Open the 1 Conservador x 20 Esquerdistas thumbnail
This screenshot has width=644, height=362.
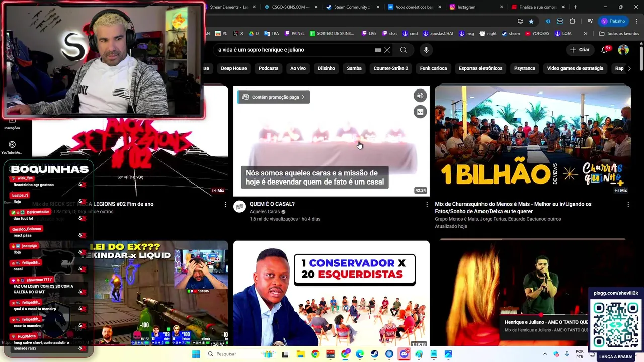point(332,294)
